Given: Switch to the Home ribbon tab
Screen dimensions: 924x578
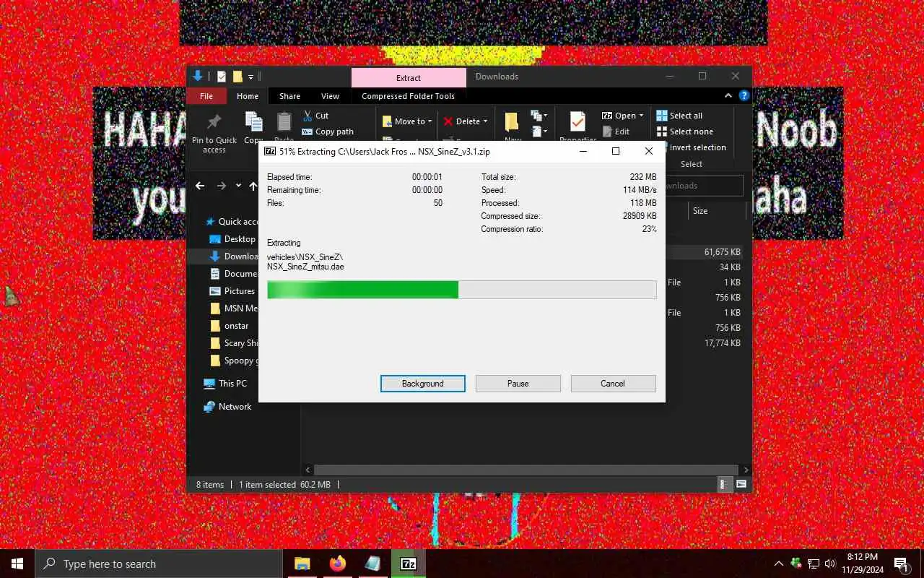Looking at the screenshot, I should (248, 95).
